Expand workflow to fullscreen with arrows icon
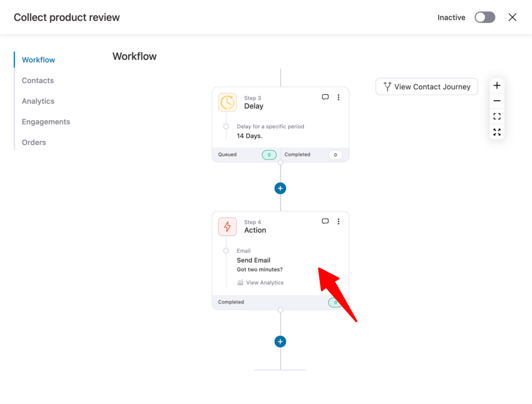This screenshot has width=532, height=404. [x=497, y=132]
